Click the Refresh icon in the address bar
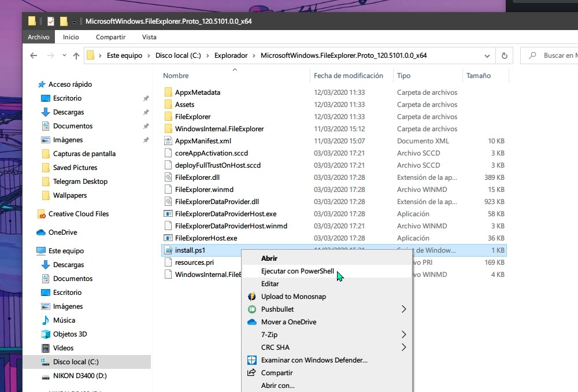This screenshot has height=392, width=578. point(504,55)
